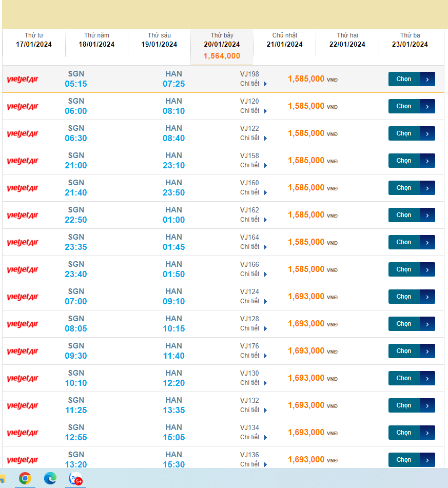Open Google Chrome from the taskbar
The image size is (448, 488).
25,478
